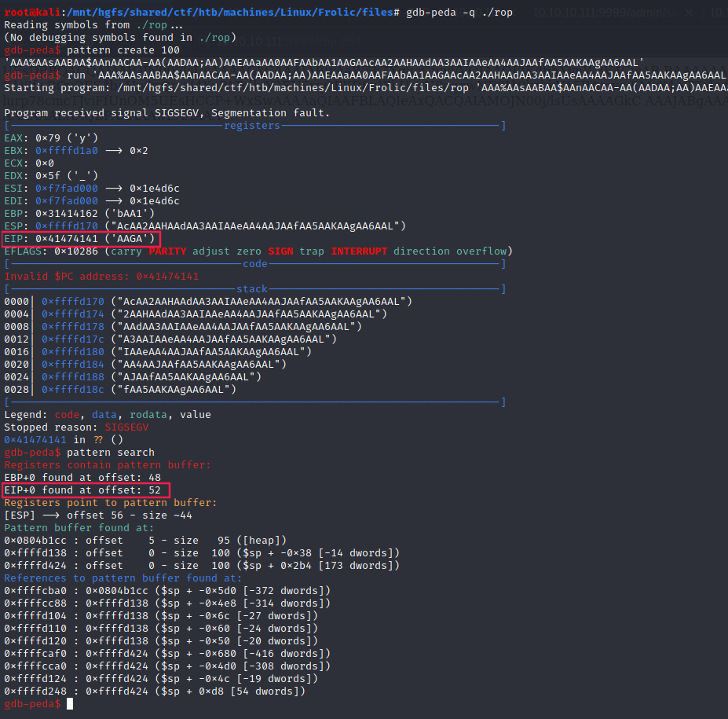
Task: Click the 'pattern create 100' command
Action: [x=123, y=50]
